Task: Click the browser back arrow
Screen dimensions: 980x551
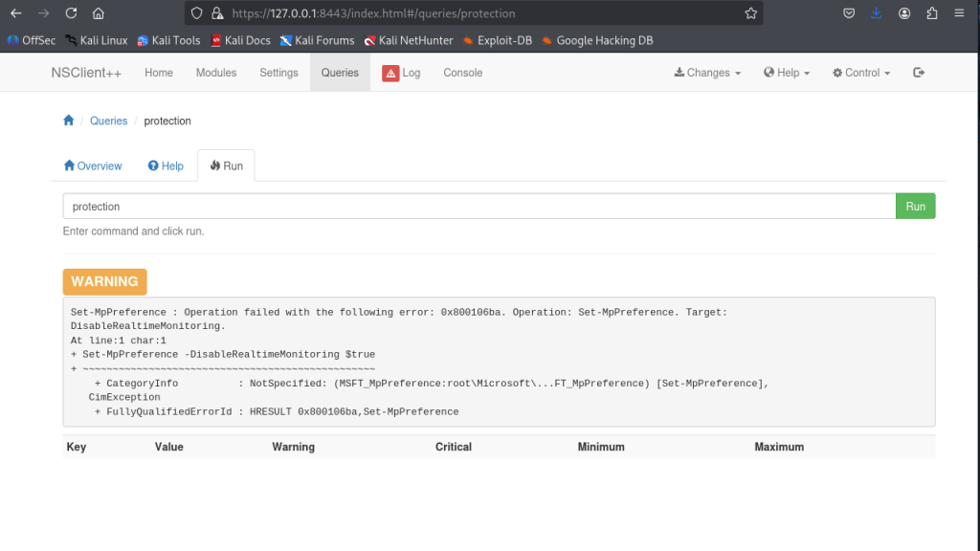Action: [16, 13]
